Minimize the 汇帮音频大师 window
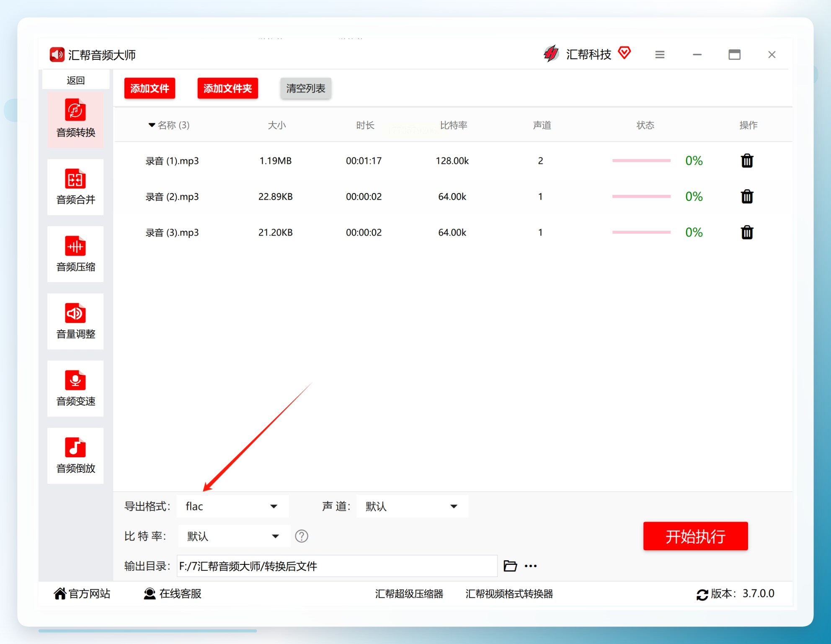 click(x=697, y=54)
